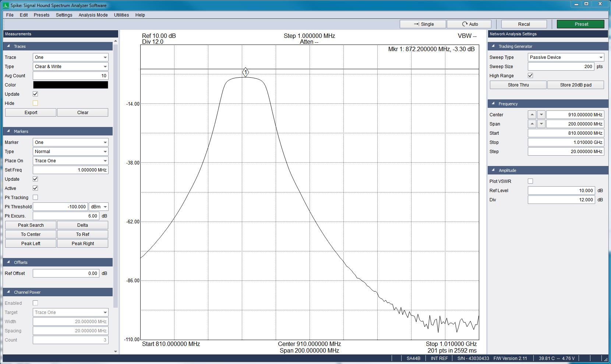Uncheck the High Range checkbox
The image size is (611, 364).
[x=530, y=75]
